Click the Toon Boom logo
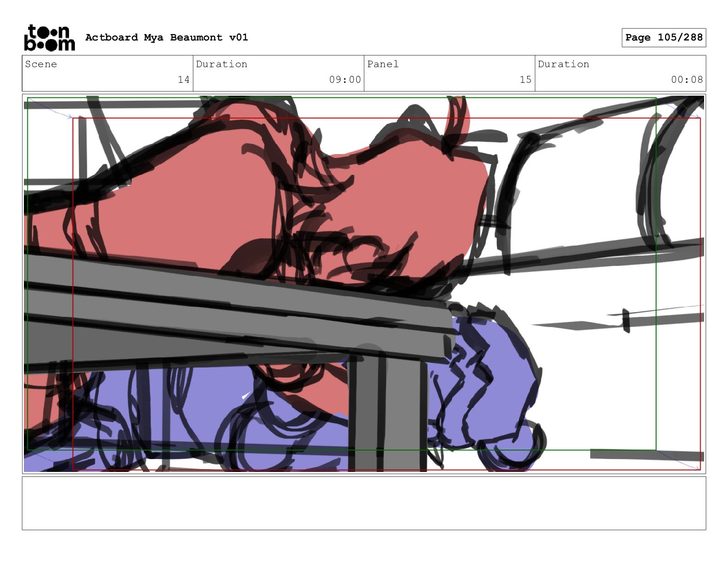 49,38
